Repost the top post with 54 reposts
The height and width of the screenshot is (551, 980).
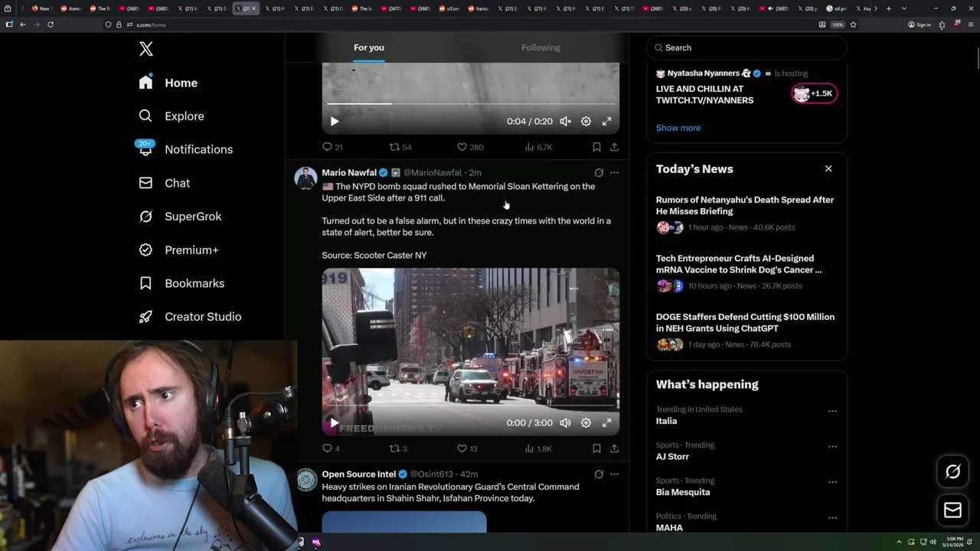pos(400,147)
